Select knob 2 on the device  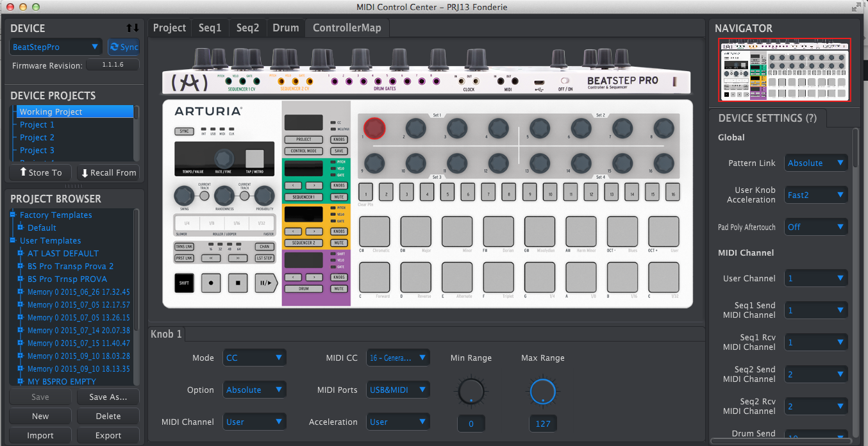415,128
